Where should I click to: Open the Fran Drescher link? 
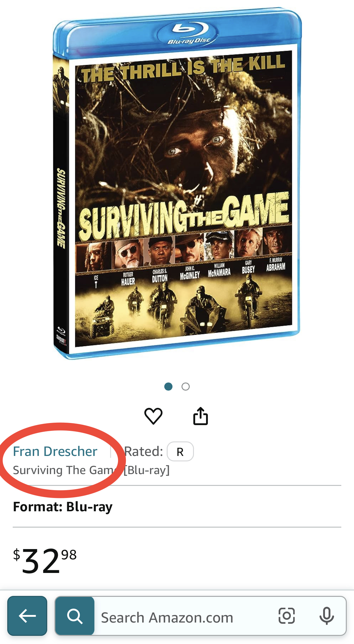click(55, 451)
